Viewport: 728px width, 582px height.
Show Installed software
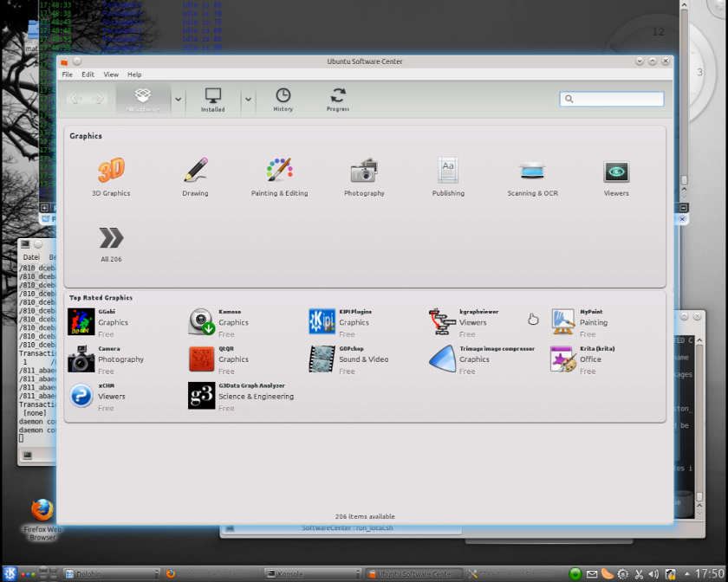[x=212, y=100]
